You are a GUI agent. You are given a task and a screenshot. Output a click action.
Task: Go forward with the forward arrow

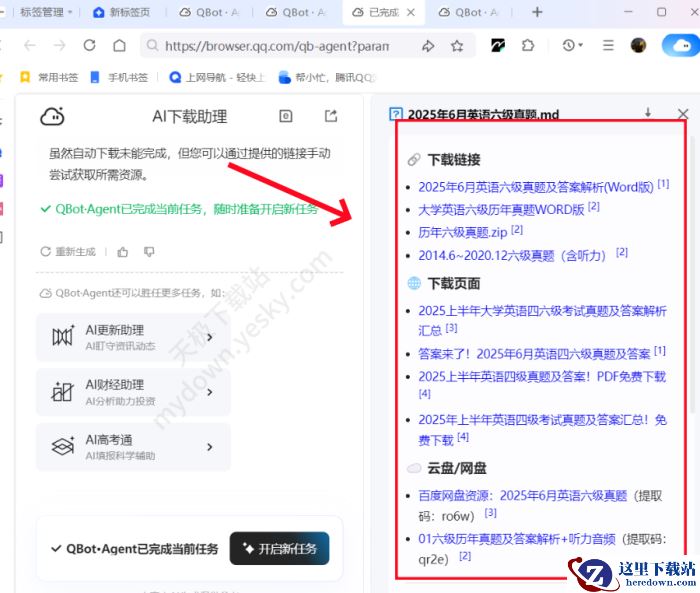click(59, 45)
